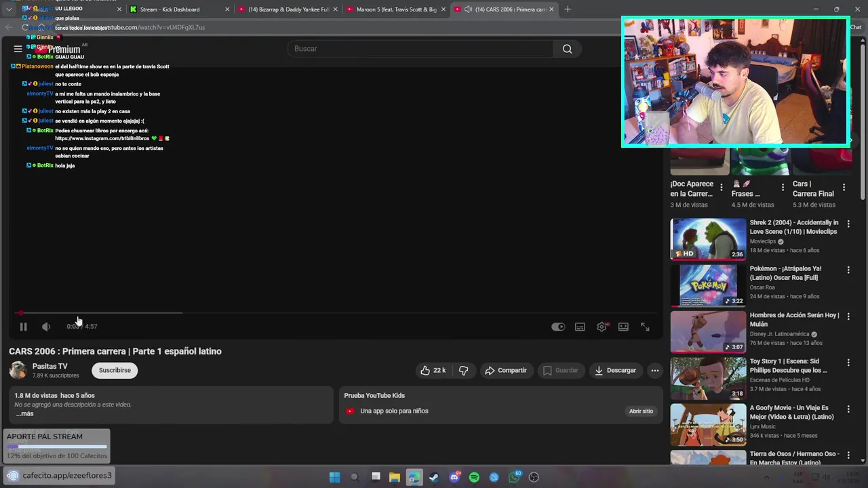Click the Descargar download button
This screenshot has height=488, width=868.
616,370
